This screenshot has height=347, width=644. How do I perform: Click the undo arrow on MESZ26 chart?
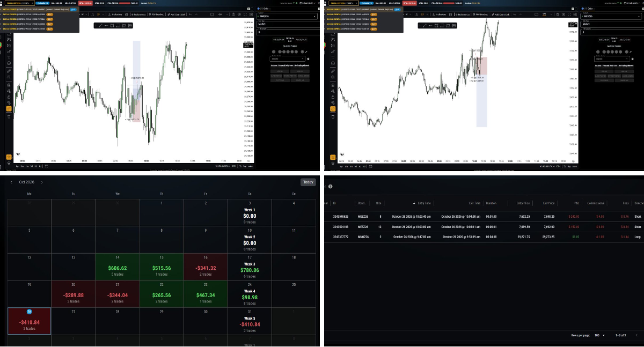(x=514, y=14)
